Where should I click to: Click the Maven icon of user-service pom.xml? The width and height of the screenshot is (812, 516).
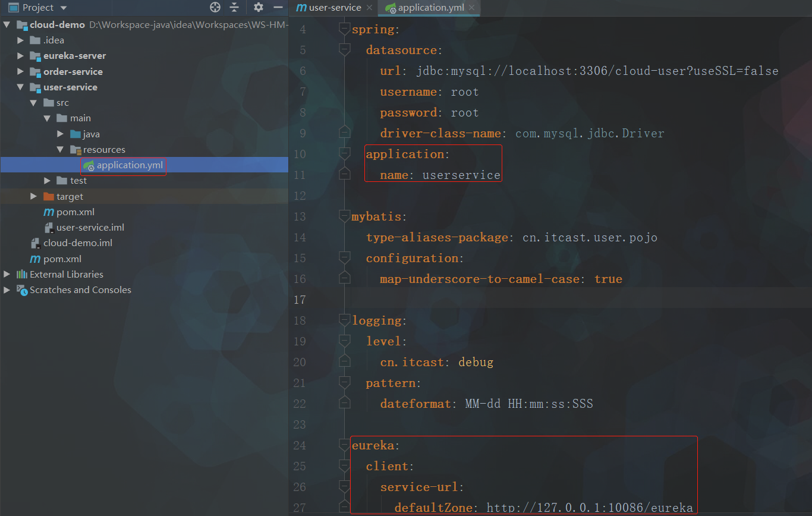click(49, 212)
